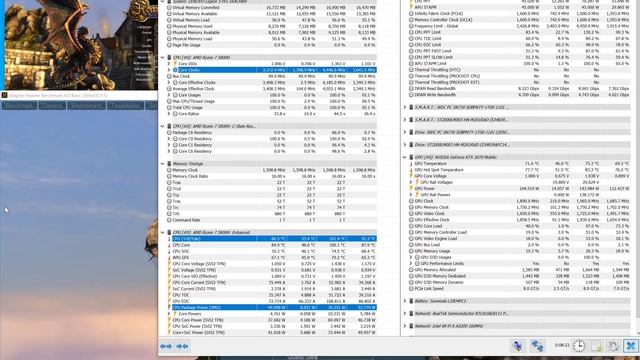This screenshot has height=360, width=640.
Task: Expand the Core Clocks row
Action: (169, 70)
